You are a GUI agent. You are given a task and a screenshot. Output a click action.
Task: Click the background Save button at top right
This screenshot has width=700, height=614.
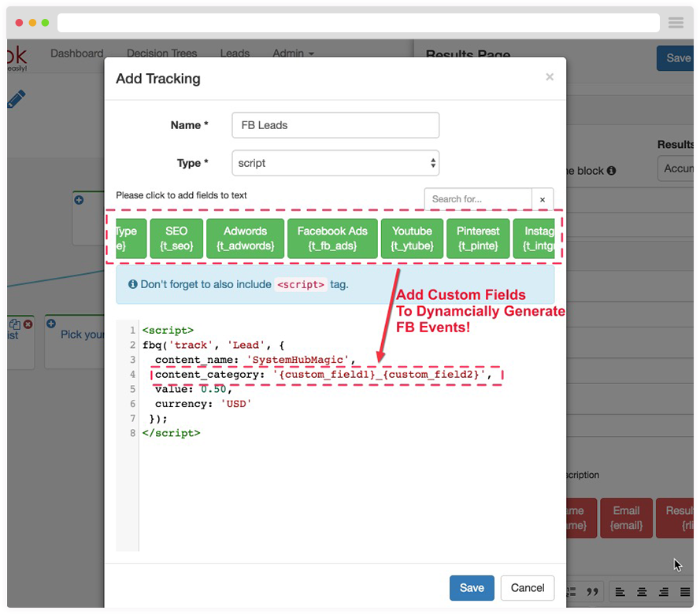pyautogui.click(x=675, y=58)
